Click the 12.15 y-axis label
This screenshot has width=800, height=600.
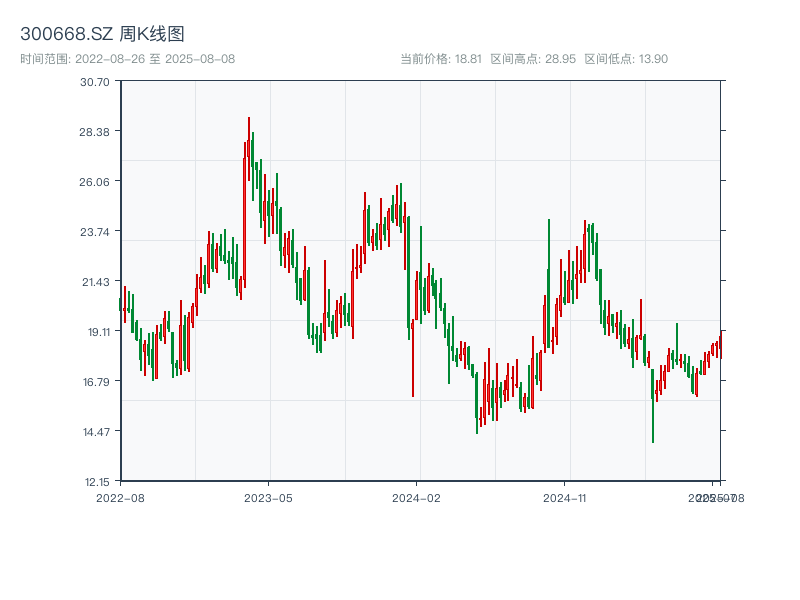[x=94, y=482]
